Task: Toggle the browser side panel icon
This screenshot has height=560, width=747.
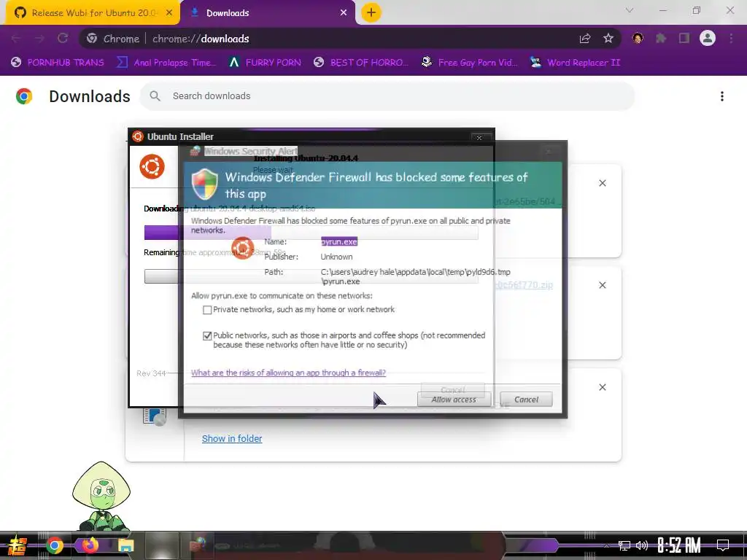Action: point(684,38)
